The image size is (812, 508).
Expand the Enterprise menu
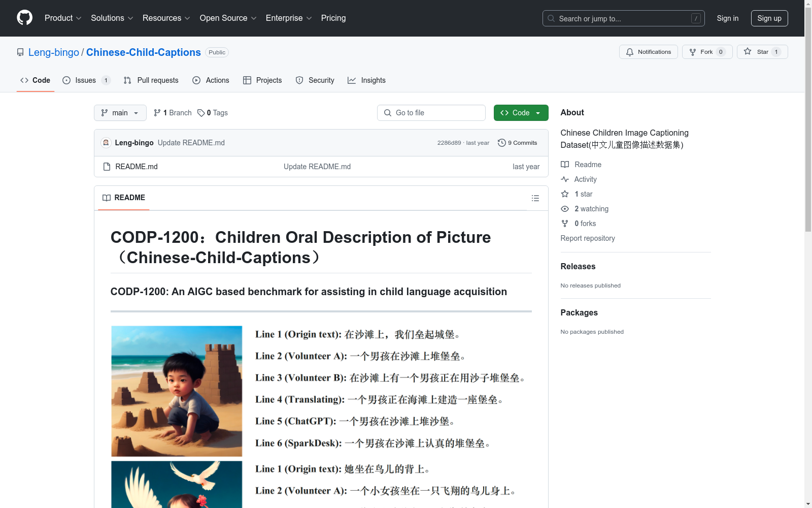pos(289,18)
